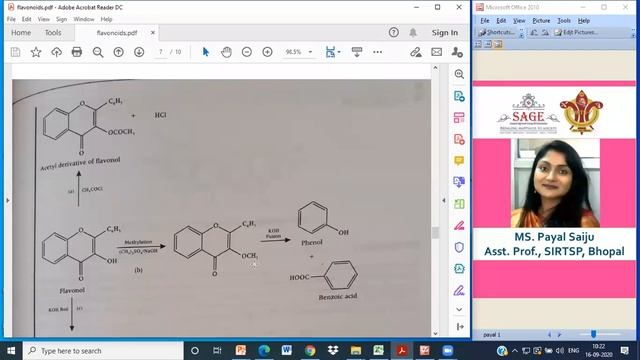Screen dimensions: 640x360
Task: Activate the Hand pan tool
Action: (226, 52)
